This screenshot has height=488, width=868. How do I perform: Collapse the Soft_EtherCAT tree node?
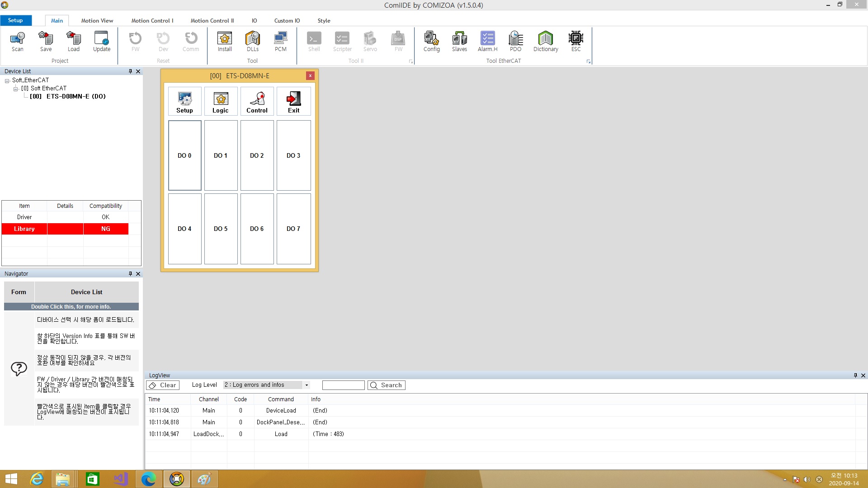click(x=7, y=81)
